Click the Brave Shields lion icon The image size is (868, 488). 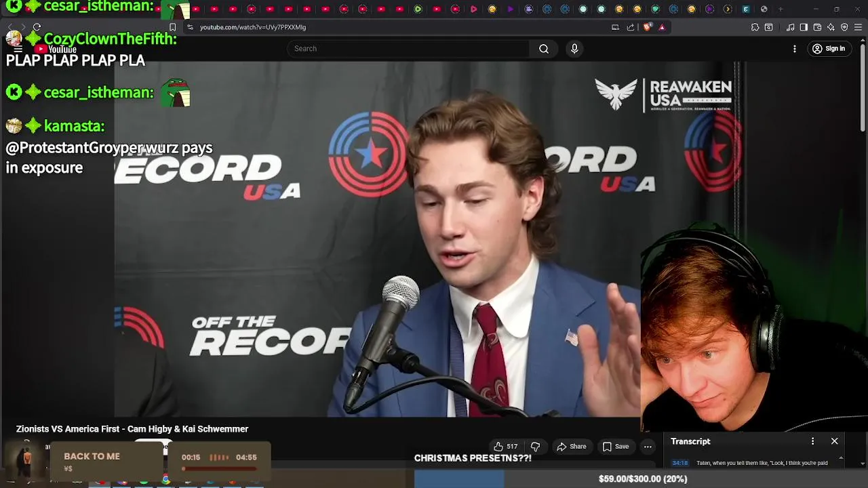tap(648, 27)
